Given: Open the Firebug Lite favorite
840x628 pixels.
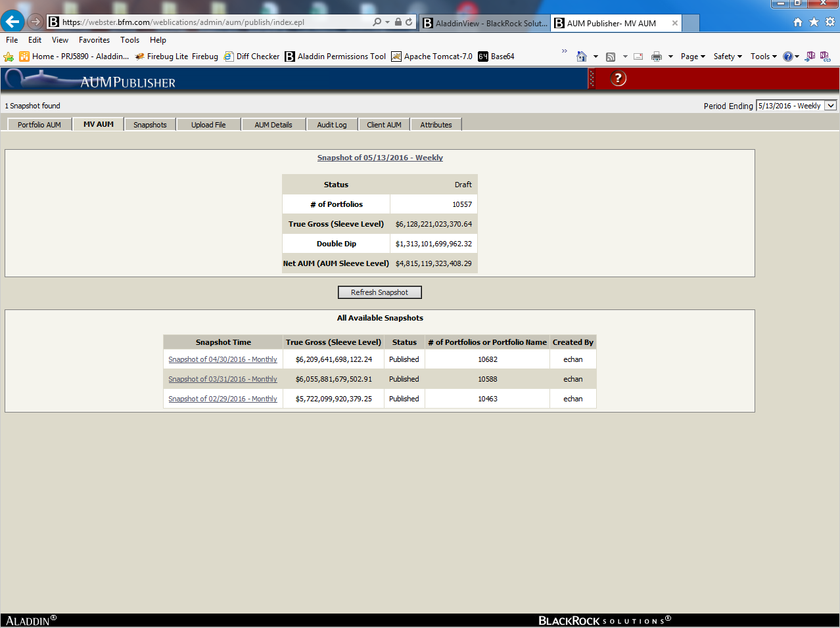Looking at the screenshot, I should [x=162, y=56].
